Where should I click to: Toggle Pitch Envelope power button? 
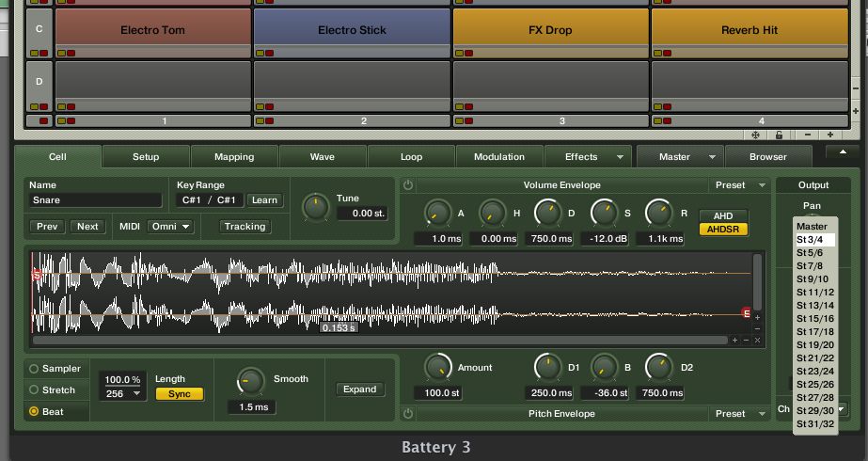408,413
